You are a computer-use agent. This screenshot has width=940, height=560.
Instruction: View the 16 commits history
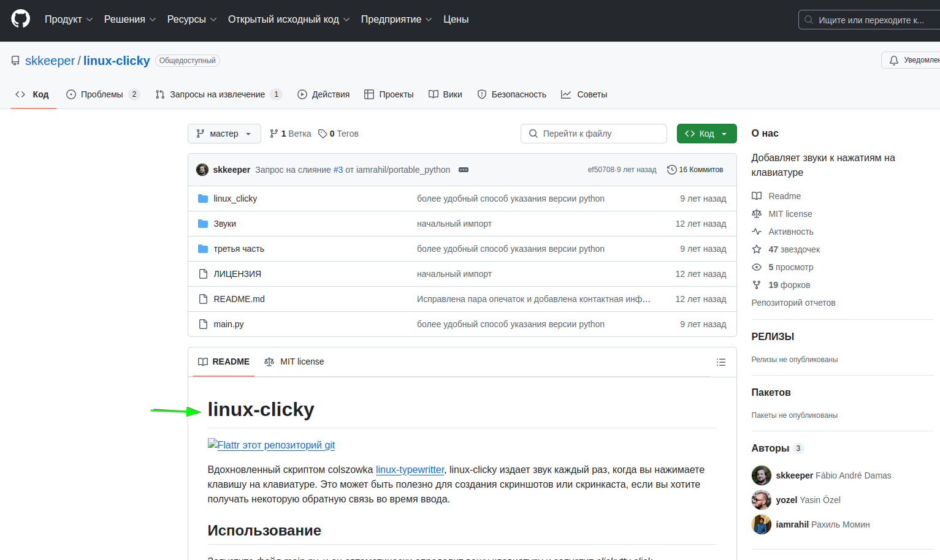click(695, 170)
